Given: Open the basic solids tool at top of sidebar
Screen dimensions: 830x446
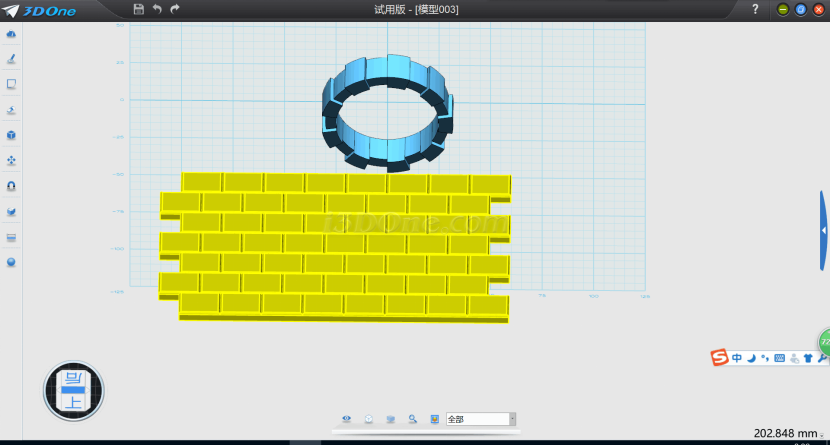Looking at the screenshot, I should pos(11,34).
